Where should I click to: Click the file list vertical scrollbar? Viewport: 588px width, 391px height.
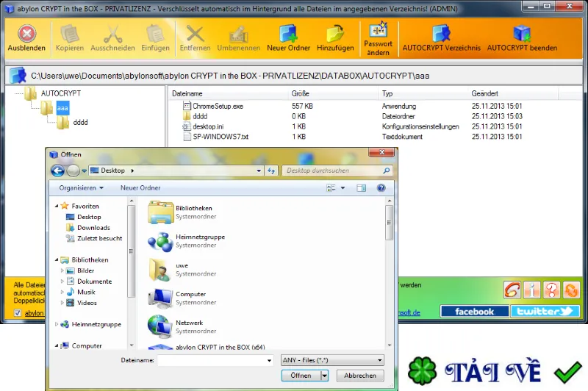(x=390, y=273)
